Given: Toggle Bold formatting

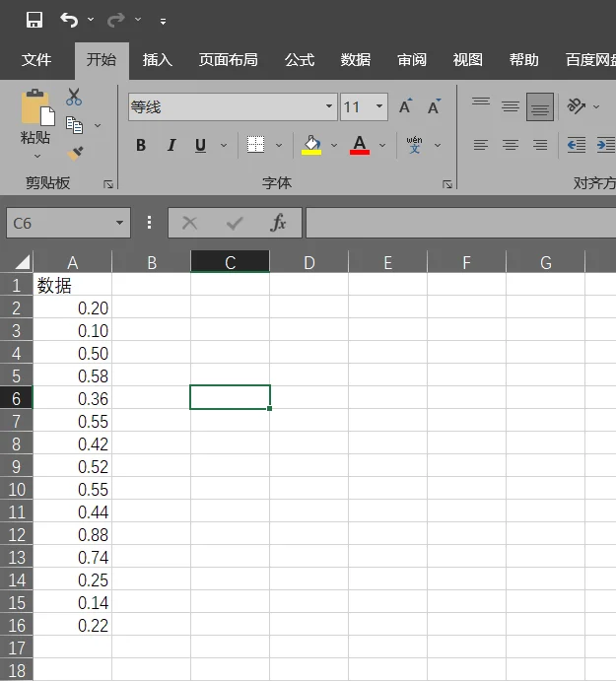Looking at the screenshot, I should tap(141, 145).
